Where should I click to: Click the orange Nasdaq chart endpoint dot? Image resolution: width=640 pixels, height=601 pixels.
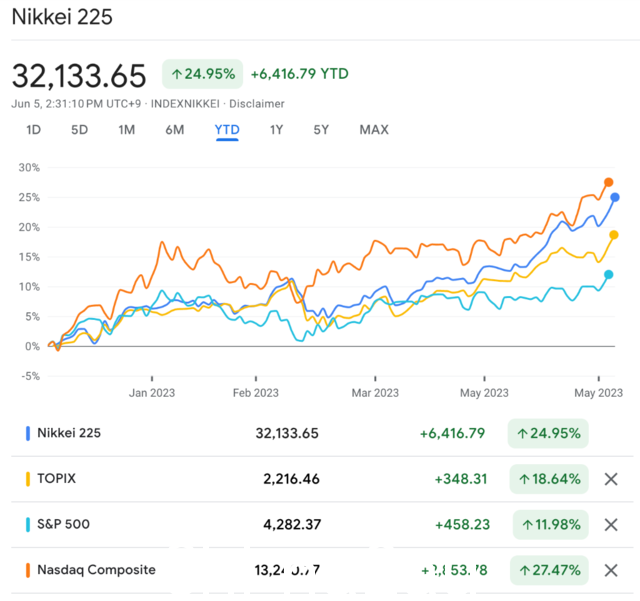point(608,182)
